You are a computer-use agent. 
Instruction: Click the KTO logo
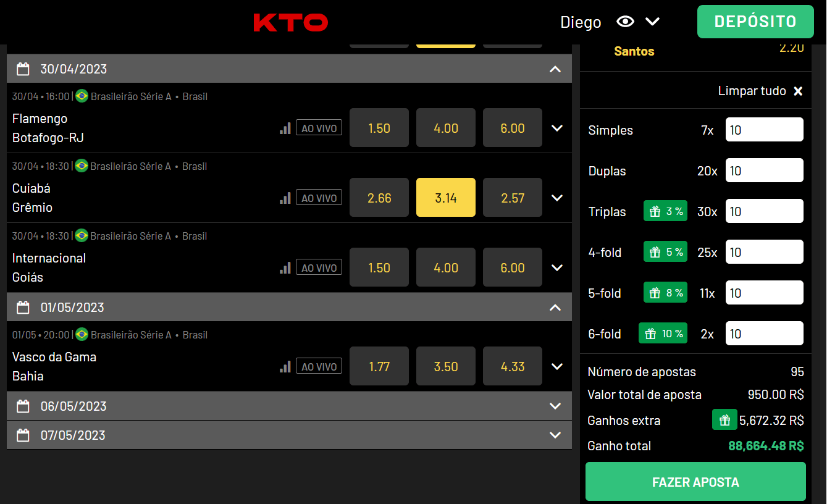[291, 23]
